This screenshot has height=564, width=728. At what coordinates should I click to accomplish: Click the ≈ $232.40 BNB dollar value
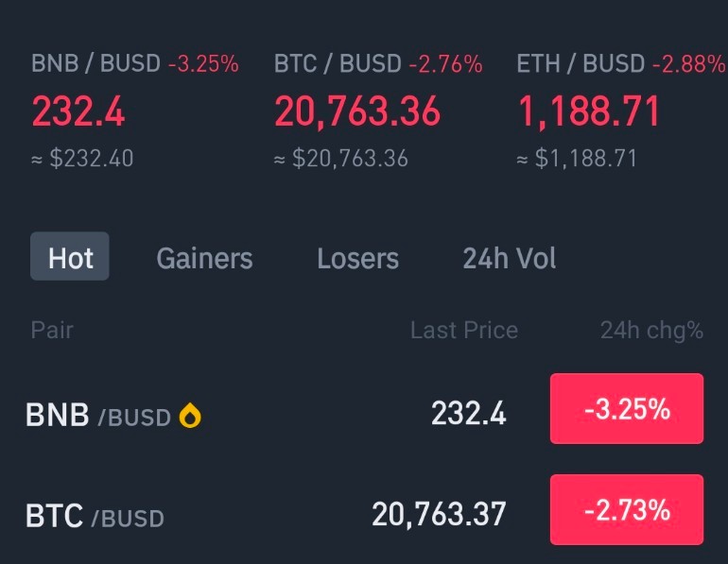(x=82, y=159)
